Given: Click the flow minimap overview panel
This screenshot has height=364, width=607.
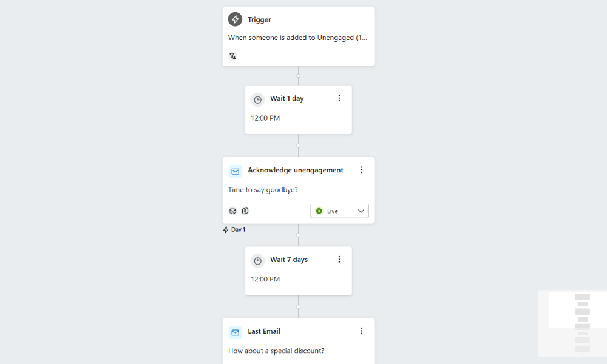Looking at the screenshot, I should pyautogui.click(x=572, y=323).
